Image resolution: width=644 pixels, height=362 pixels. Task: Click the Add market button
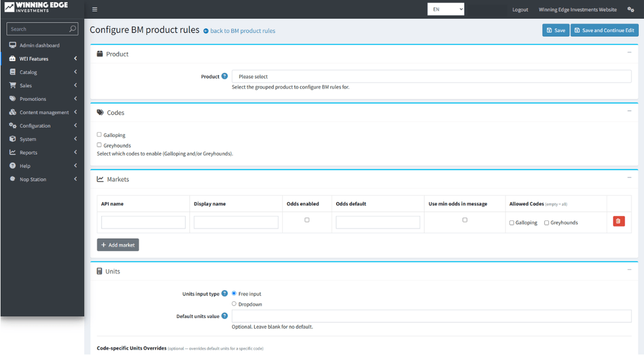click(118, 245)
